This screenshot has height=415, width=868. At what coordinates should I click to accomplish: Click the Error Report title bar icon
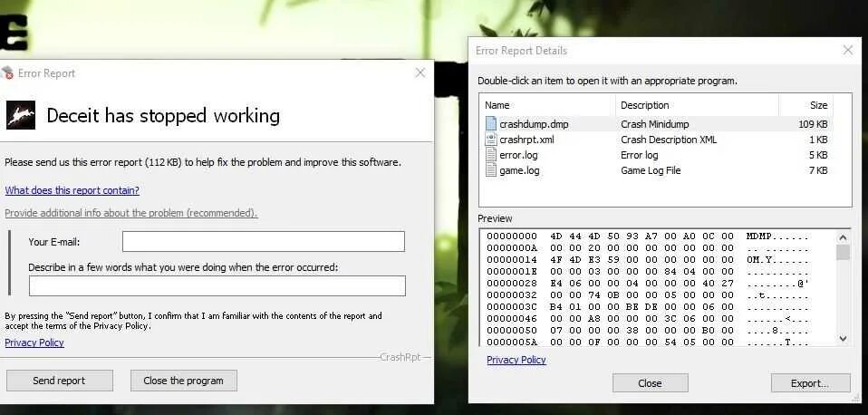point(7,72)
